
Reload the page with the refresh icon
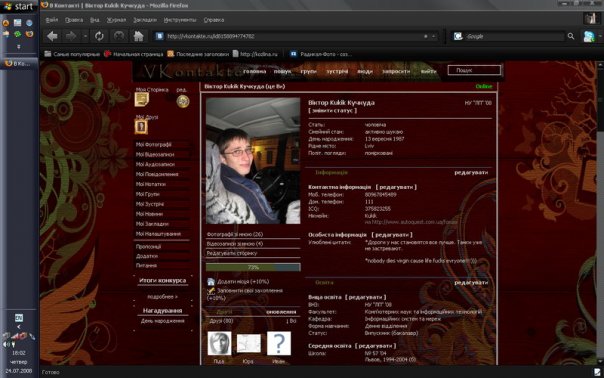click(99, 36)
